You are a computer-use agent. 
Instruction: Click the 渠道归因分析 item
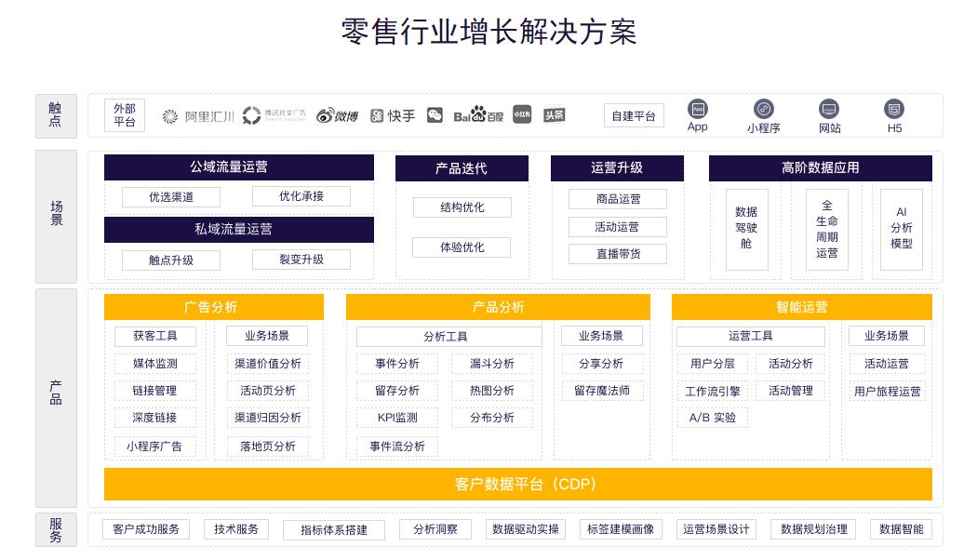pos(267,418)
